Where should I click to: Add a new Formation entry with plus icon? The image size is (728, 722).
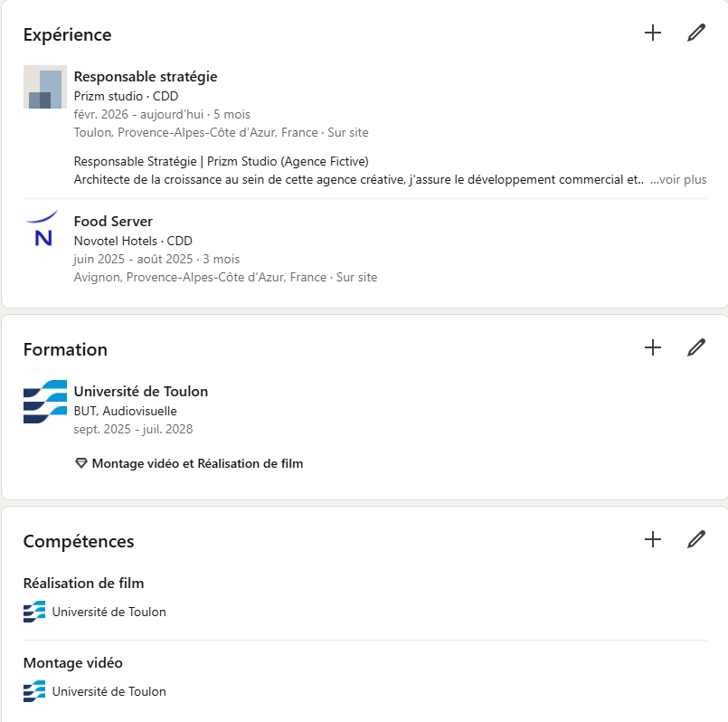tap(653, 347)
